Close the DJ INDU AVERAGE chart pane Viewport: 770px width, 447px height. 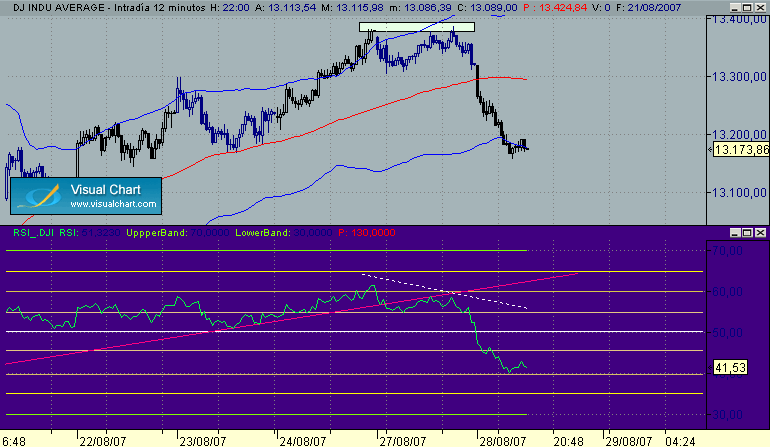(x=760, y=7)
